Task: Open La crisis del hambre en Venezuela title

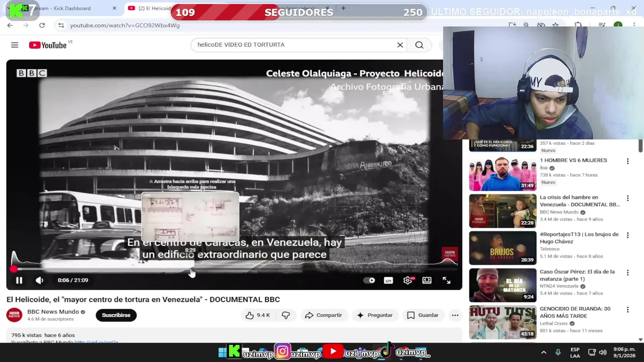Action: (x=580, y=201)
